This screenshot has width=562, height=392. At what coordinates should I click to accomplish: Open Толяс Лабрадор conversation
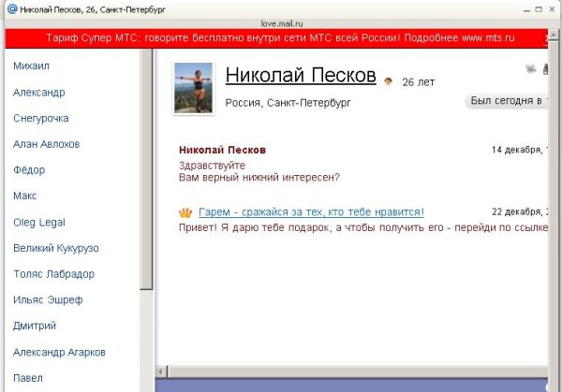pos(54,274)
